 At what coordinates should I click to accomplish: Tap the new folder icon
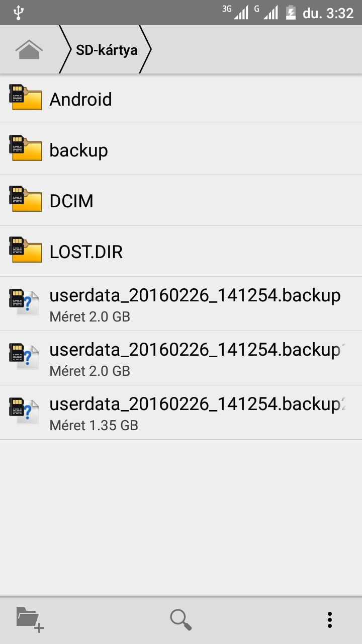30,619
